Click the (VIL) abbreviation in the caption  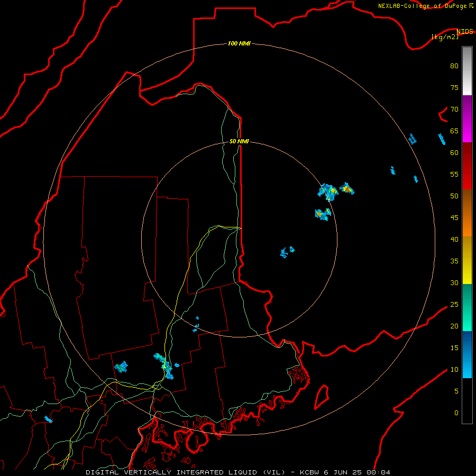274,472
